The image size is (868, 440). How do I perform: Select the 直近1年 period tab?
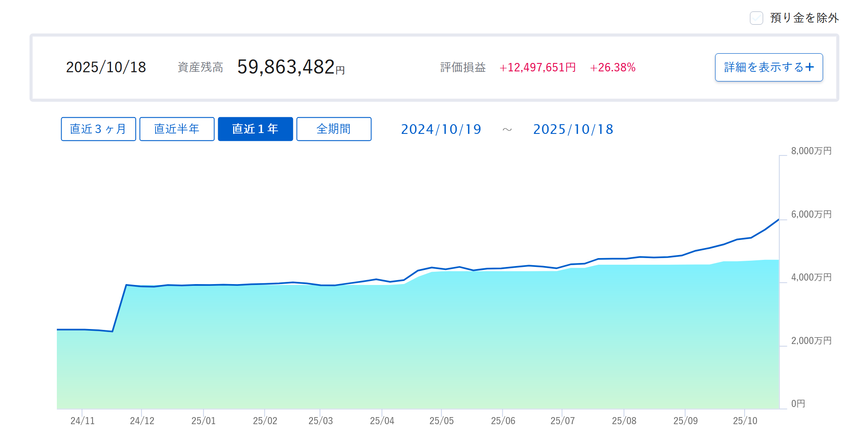(x=255, y=129)
